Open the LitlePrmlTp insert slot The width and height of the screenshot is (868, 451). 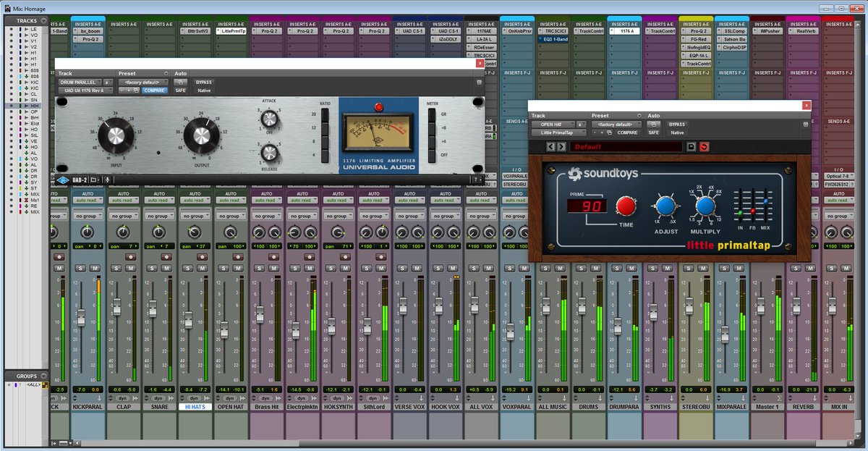[x=231, y=31]
